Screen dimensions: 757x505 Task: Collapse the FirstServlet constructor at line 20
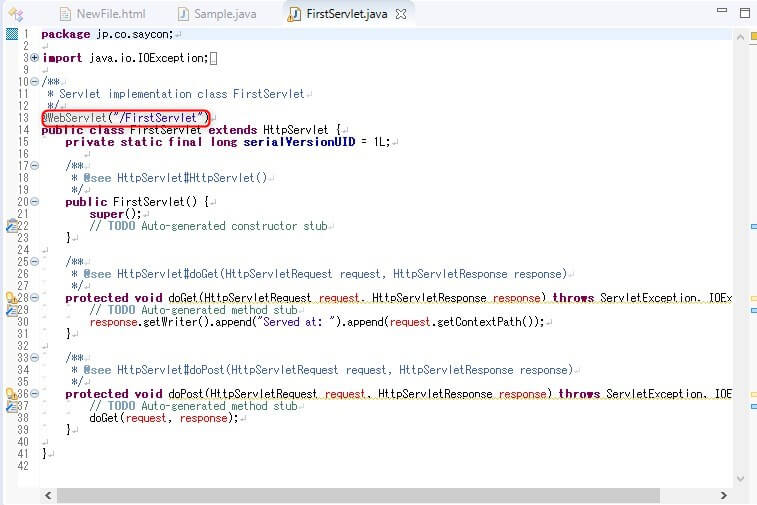pyautogui.click(x=34, y=202)
